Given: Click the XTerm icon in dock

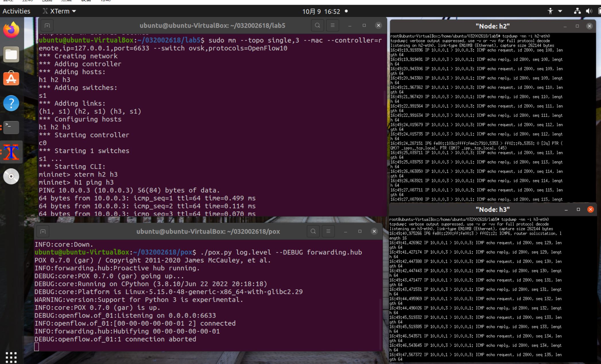Looking at the screenshot, I should click(x=11, y=152).
